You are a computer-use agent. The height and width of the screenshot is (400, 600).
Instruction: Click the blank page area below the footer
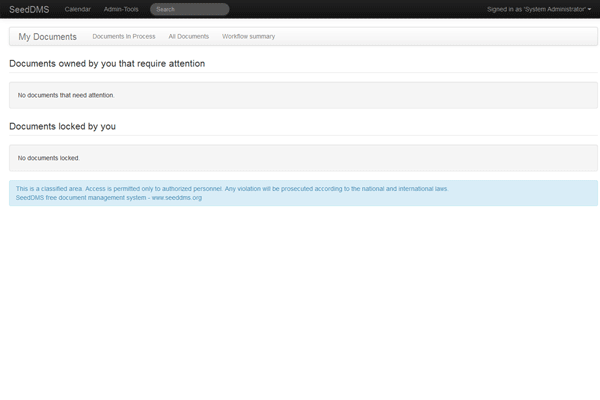pos(300,300)
